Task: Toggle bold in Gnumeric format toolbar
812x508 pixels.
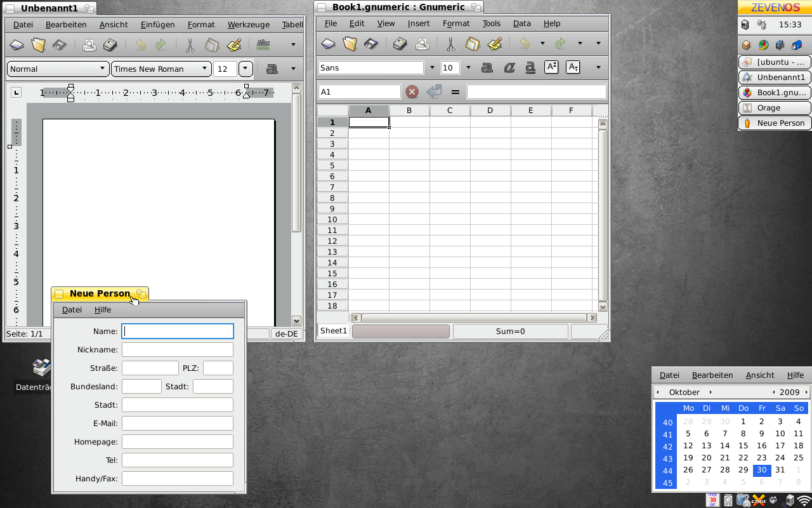Action: point(487,68)
